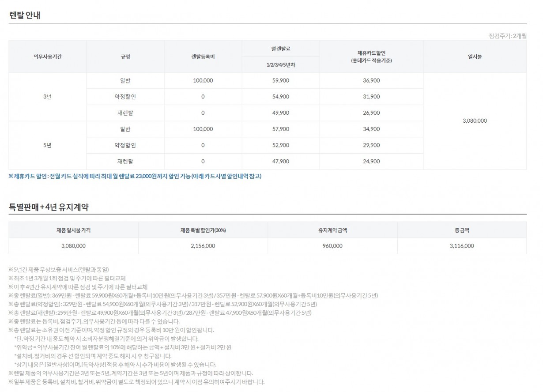
Task: Select the 54,900 monthly rental fee cell
Action: click(281, 97)
